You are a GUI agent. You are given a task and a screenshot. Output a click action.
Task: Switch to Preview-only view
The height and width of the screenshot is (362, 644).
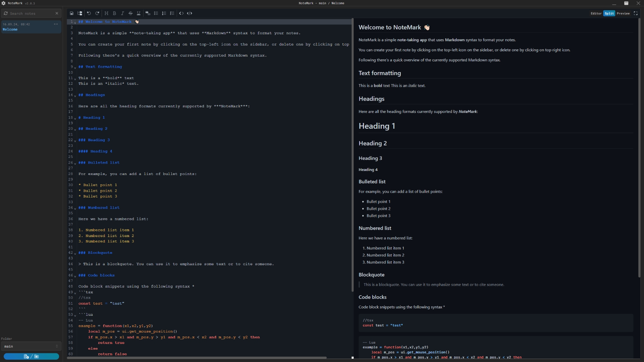pos(623,13)
